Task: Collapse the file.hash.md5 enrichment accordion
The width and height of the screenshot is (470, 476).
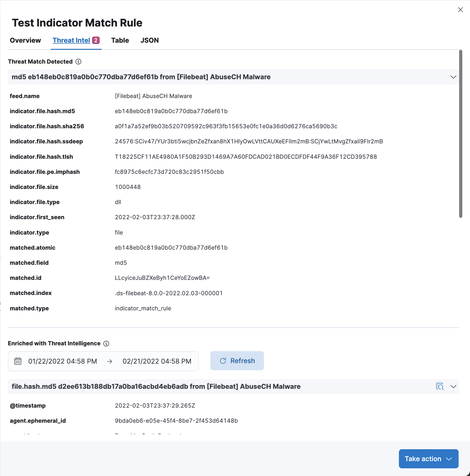Action: click(x=453, y=386)
